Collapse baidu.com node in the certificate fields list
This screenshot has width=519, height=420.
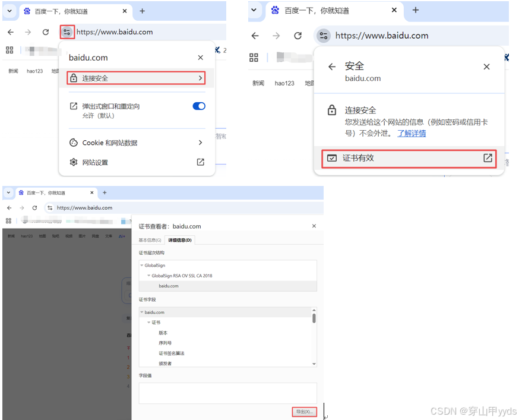(x=142, y=312)
